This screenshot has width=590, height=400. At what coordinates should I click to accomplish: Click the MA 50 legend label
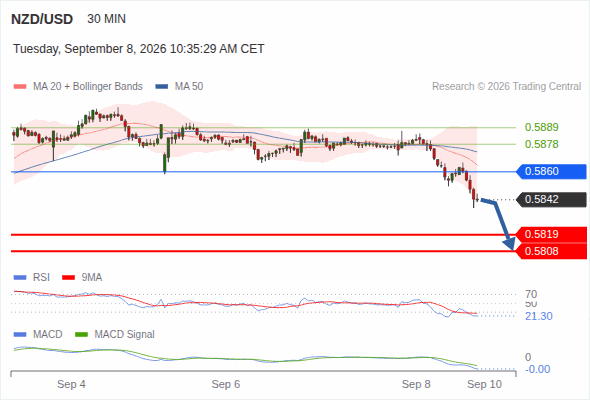[189, 87]
